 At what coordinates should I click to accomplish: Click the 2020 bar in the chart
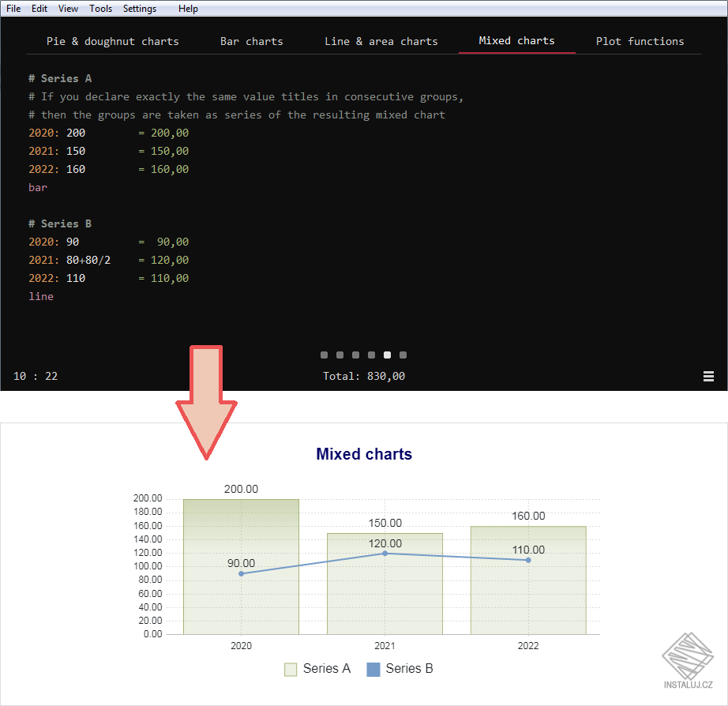[241, 567]
